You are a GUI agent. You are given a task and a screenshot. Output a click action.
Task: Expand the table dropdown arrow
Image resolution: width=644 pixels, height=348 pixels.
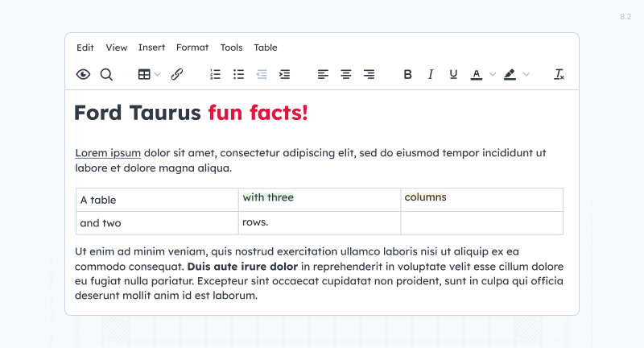tap(157, 74)
